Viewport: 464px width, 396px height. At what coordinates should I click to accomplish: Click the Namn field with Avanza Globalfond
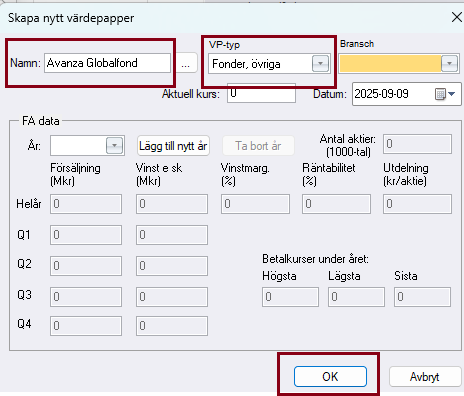coord(107,63)
